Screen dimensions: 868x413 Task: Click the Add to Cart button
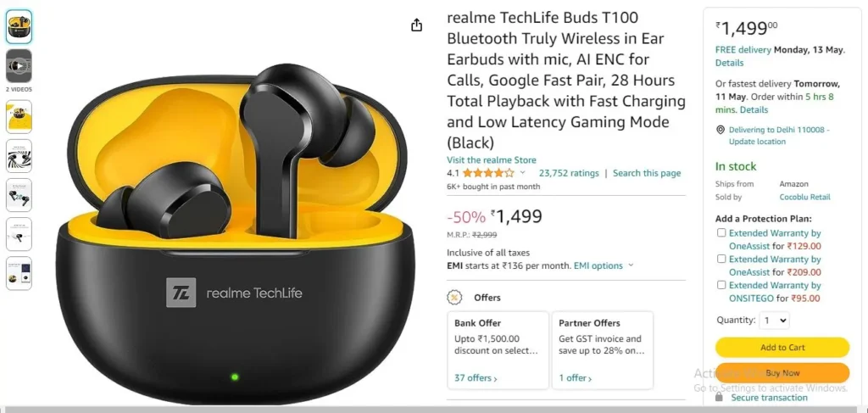click(x=782, y=347)
